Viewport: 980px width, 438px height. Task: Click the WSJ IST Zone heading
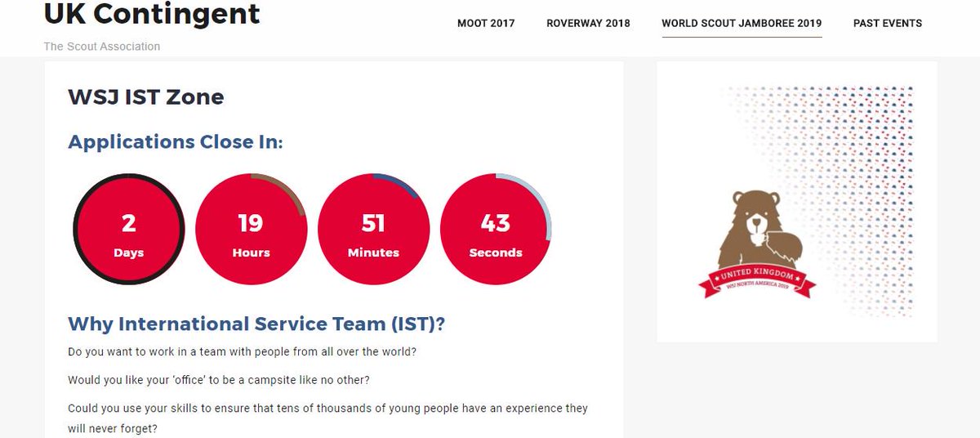point(146,96)
